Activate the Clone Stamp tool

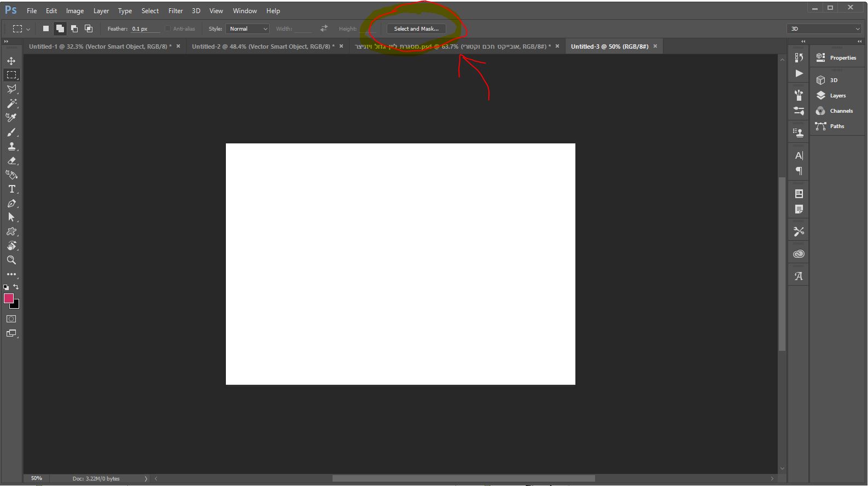(11, 147)
